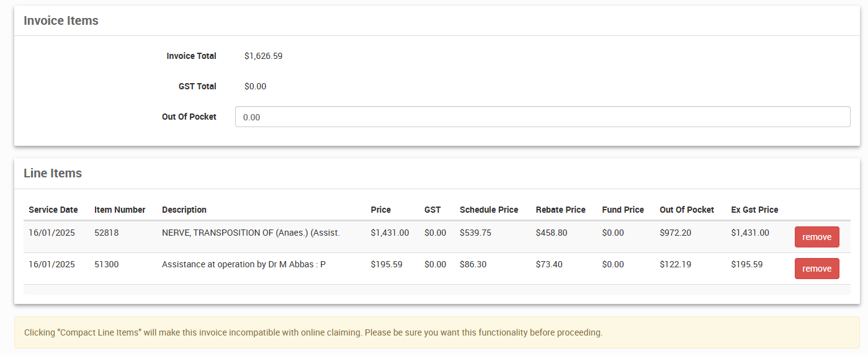Select the Description column header

[x=184, y=210]
